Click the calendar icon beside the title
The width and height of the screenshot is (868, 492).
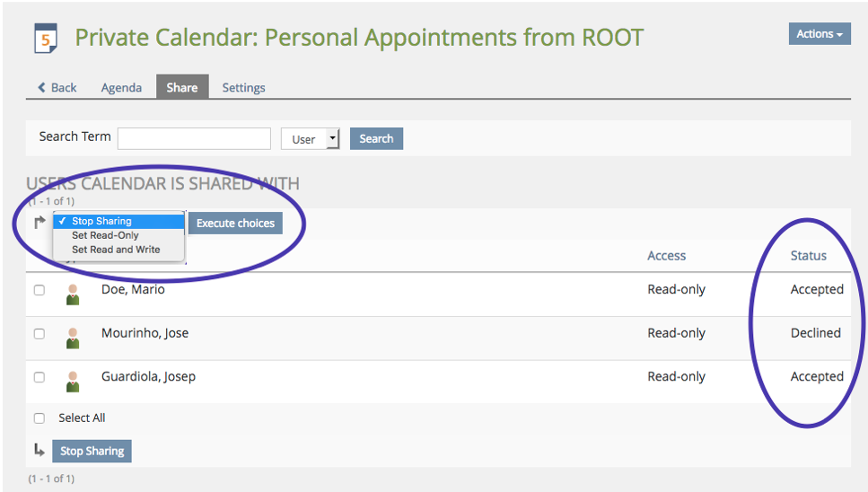point(45,39)
